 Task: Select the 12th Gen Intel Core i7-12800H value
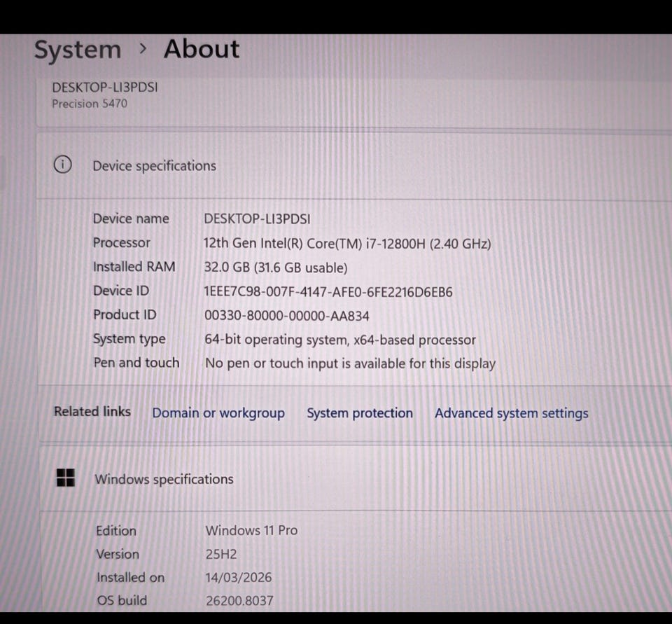[x=347, y=244]
